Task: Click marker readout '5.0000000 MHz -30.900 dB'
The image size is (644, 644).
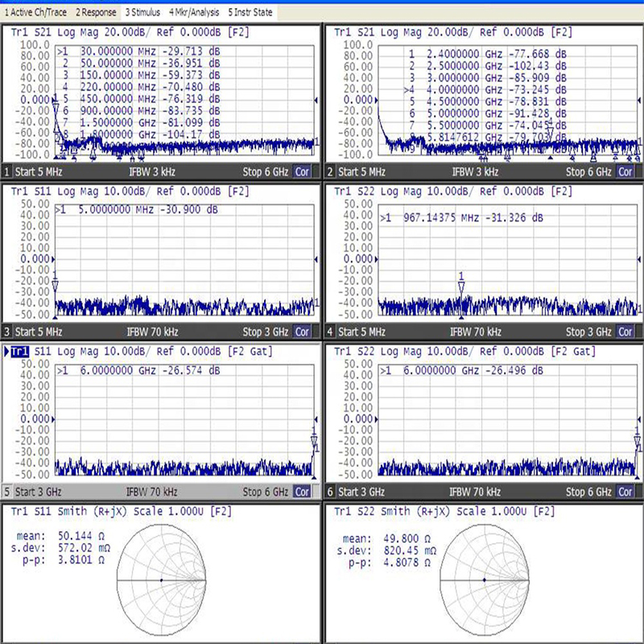Action: [137, 210]
